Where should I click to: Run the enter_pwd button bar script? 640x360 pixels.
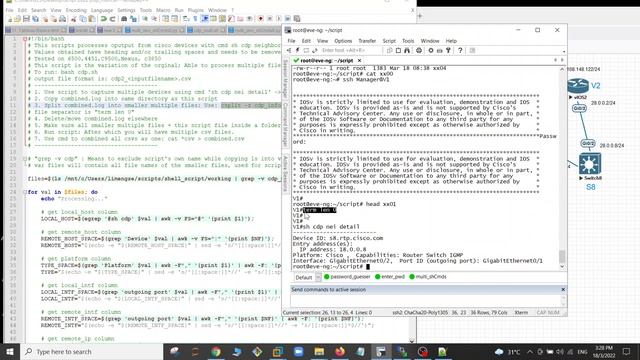pyautogui.click(x=390, y=277)
